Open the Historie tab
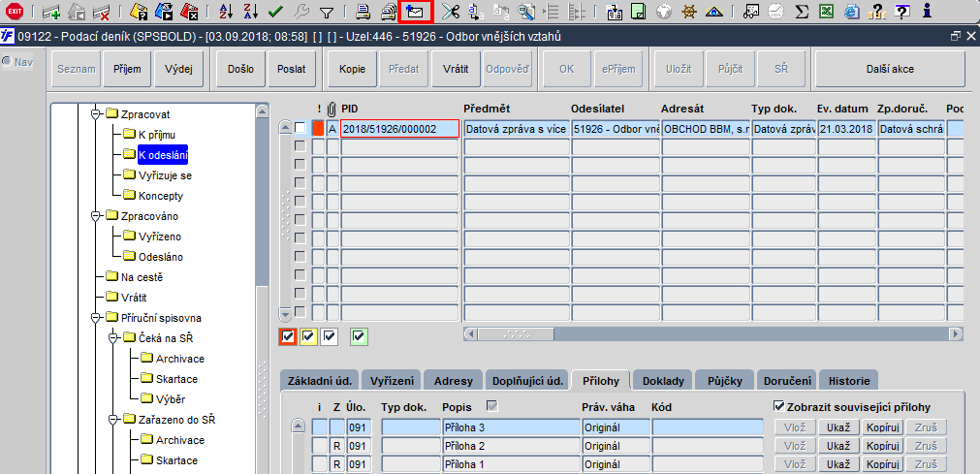980x474 pixels. 848,380
